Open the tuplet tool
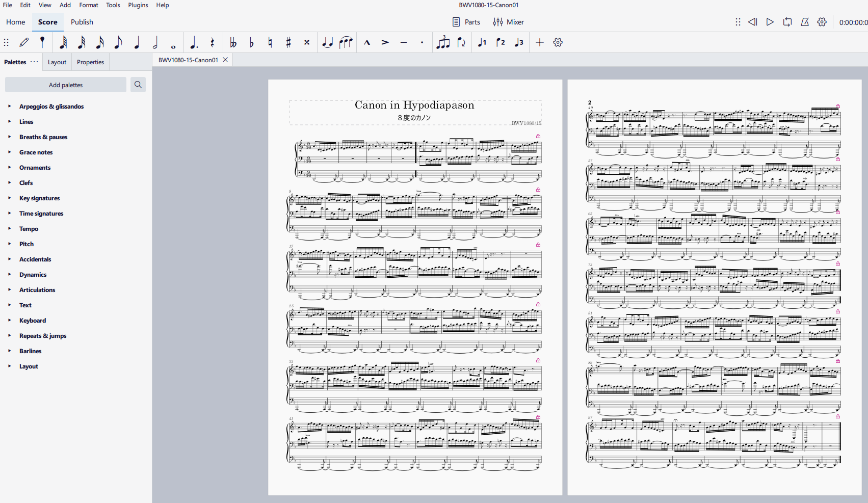This screenshot has height=503, width=868. click(x=443, y=42)
